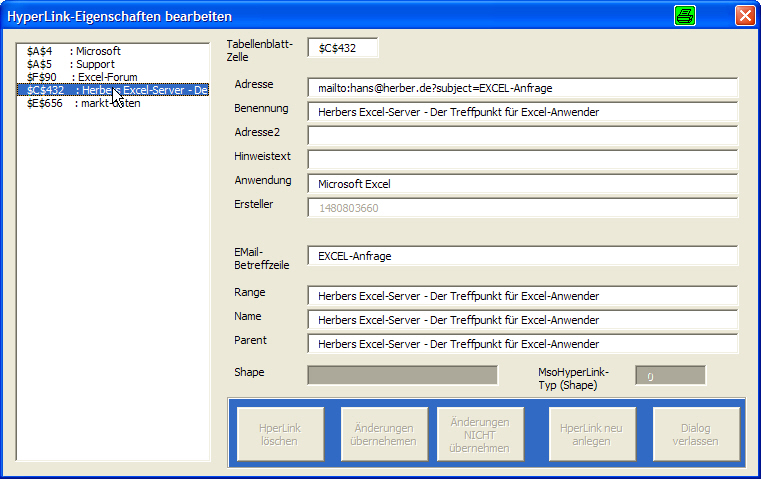Click the EMail-Betreffzeile field
761x479 pixels.
(x=522, y=256)
